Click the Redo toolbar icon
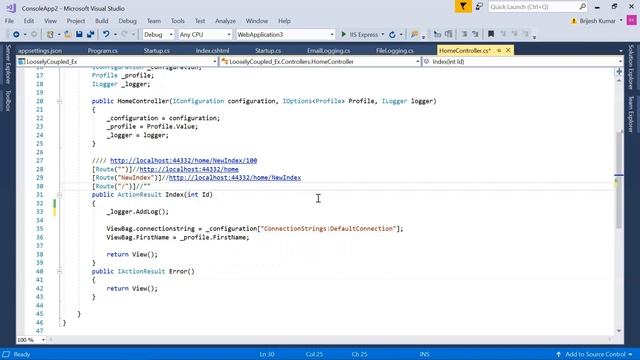 [x=124, y=35]
